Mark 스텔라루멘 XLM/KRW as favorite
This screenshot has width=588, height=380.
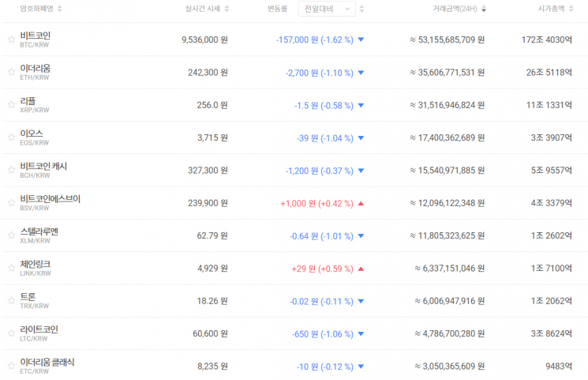click(x=11, y=235)
